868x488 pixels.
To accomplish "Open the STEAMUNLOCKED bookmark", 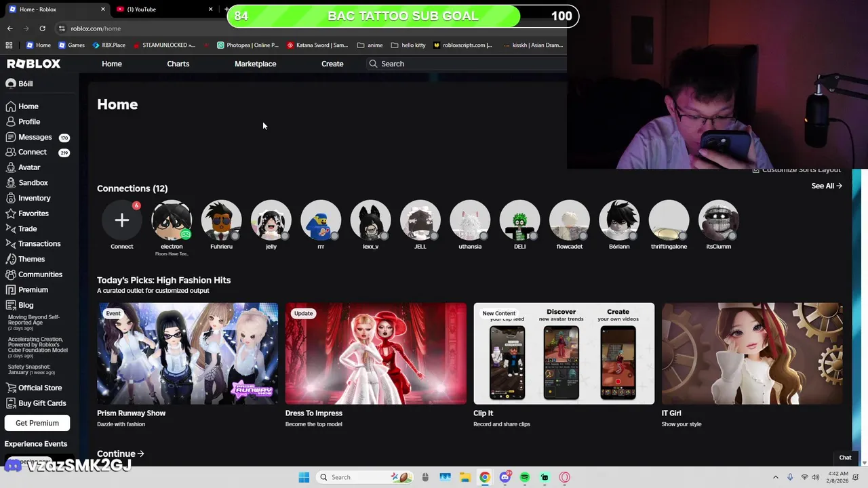I will click(164, 45).
